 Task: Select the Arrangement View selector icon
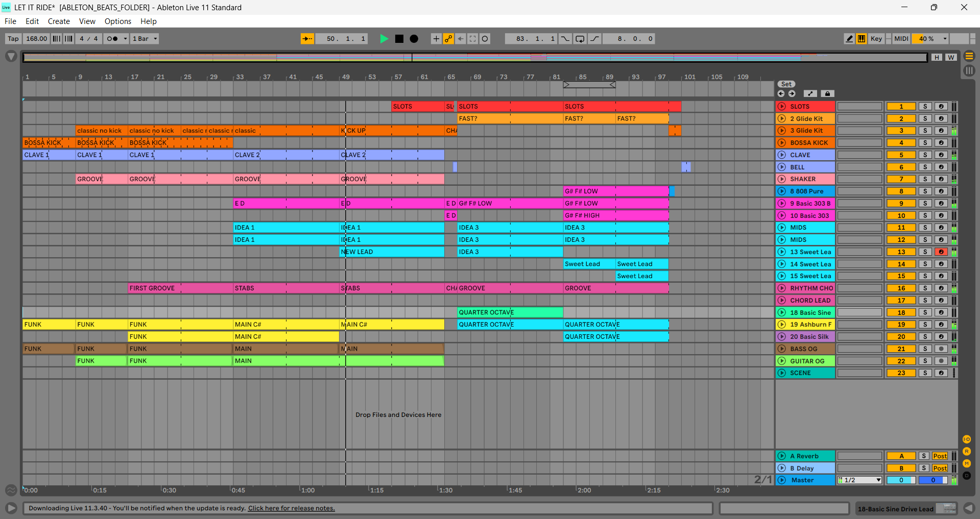[x=969, y=56]
